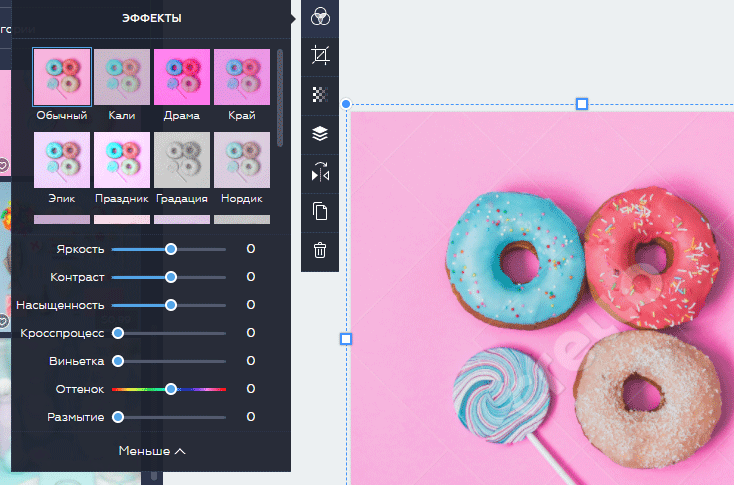Apply the Градация grayscale effect
This screenshot has height=485, width=734.
click(x=182, y=160)
